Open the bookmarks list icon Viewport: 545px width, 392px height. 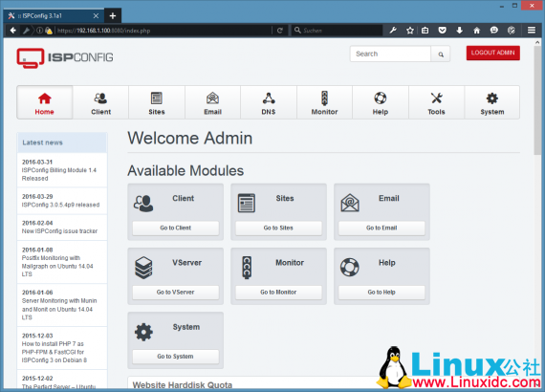[x=425, y=31]
